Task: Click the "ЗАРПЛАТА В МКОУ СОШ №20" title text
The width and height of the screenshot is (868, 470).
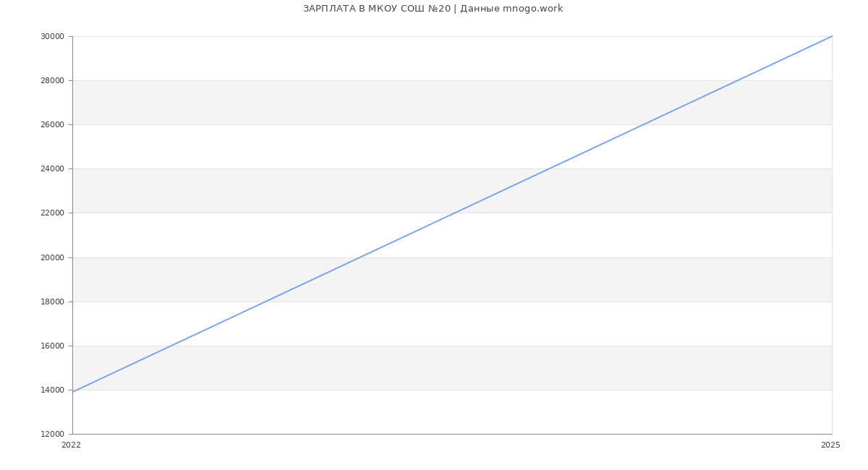Action: pos(376,9)
